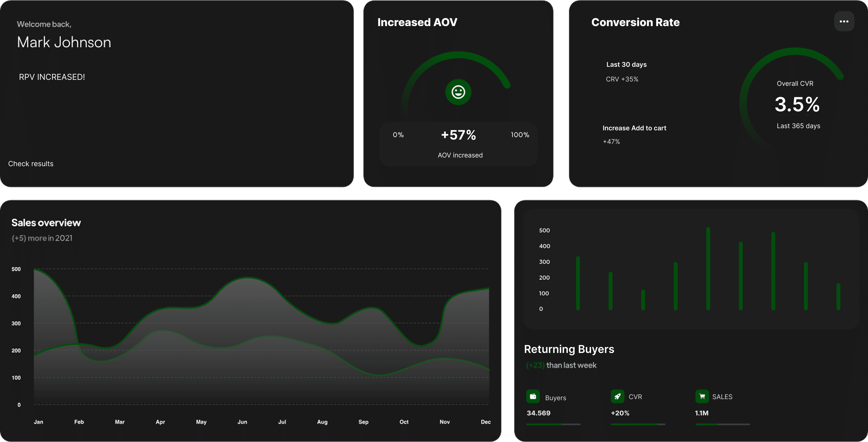
Task: Click the +57% AOV increased value
Action: tap(458, 135)
